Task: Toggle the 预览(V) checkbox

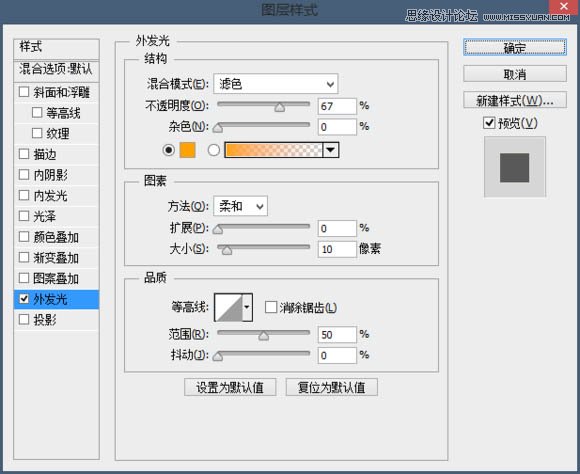Action: pyautogui.click(x=489, y=123)
